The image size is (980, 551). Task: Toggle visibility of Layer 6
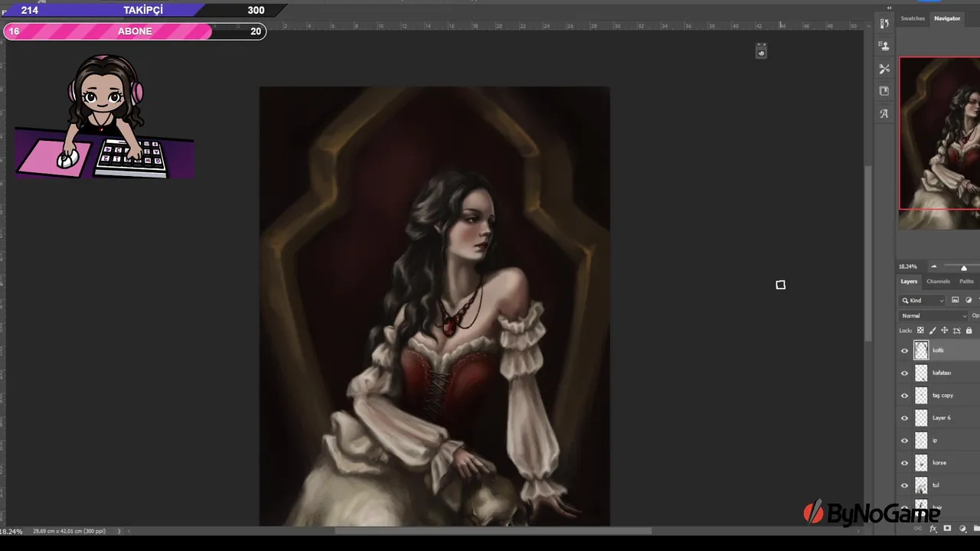tap(904, 418)
